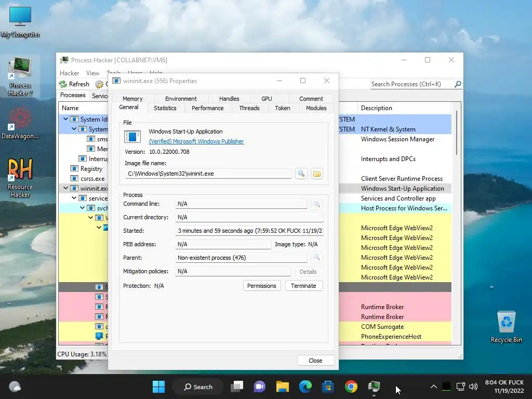Click the Started time field
Screen dimensions: 532x399
(249, 231)
